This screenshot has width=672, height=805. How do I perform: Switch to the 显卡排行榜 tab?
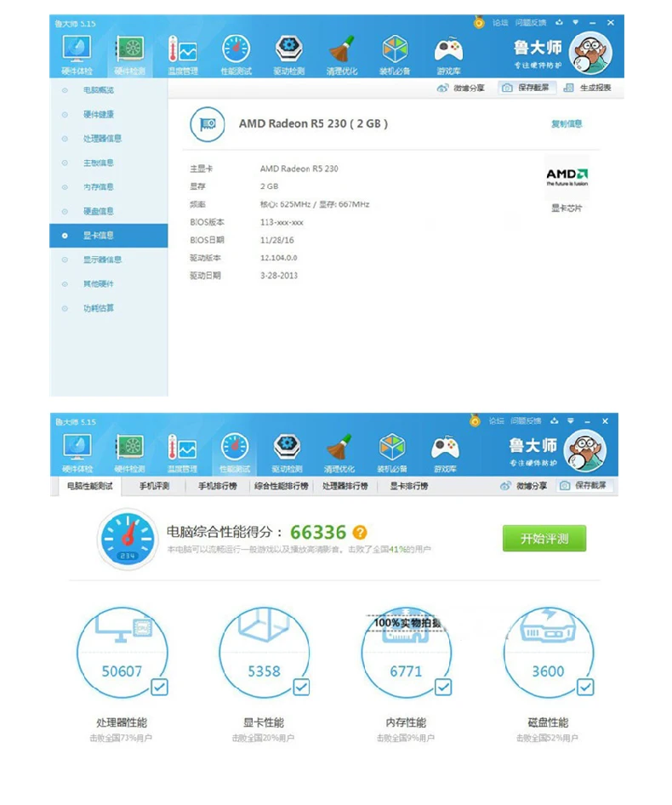[x=408, y=486]
